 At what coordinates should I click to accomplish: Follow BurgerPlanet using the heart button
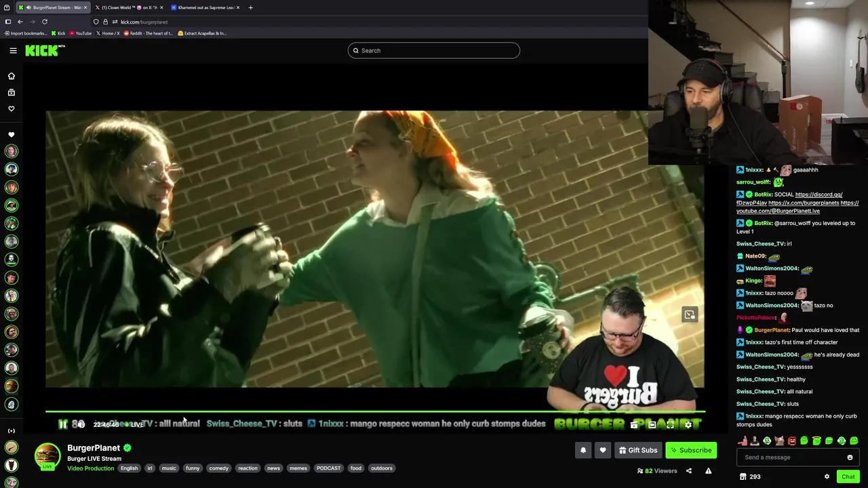[603, 450]
